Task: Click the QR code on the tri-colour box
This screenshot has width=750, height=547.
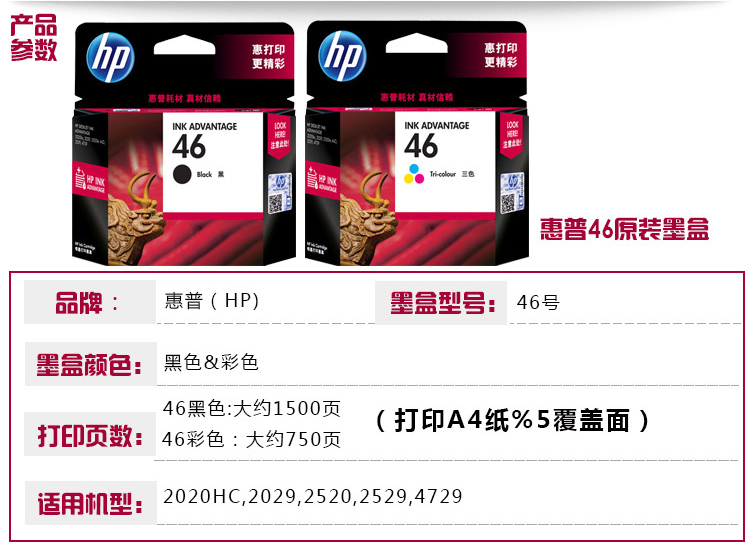Action: click(x=507, y=203)
